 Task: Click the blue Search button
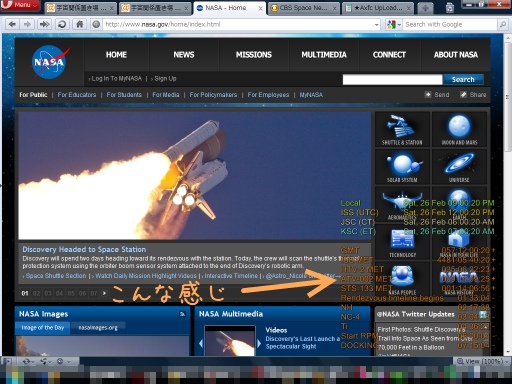point(463,79)
